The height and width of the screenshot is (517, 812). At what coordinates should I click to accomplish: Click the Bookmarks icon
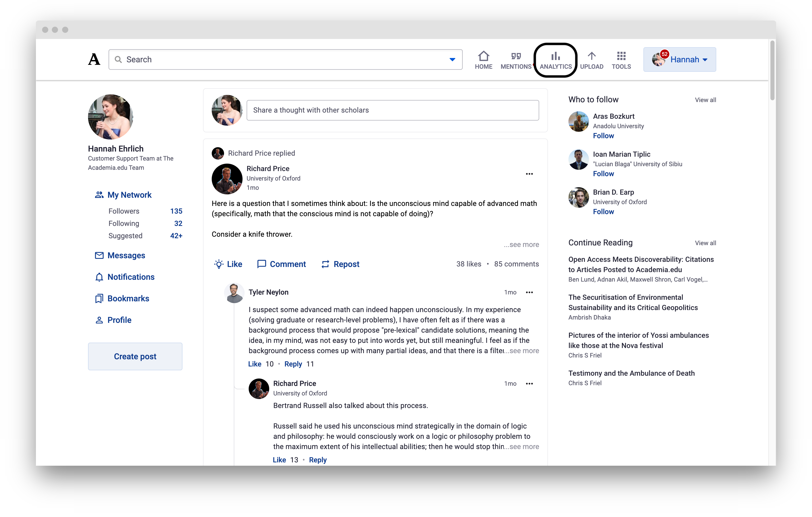tap(99, 299)
